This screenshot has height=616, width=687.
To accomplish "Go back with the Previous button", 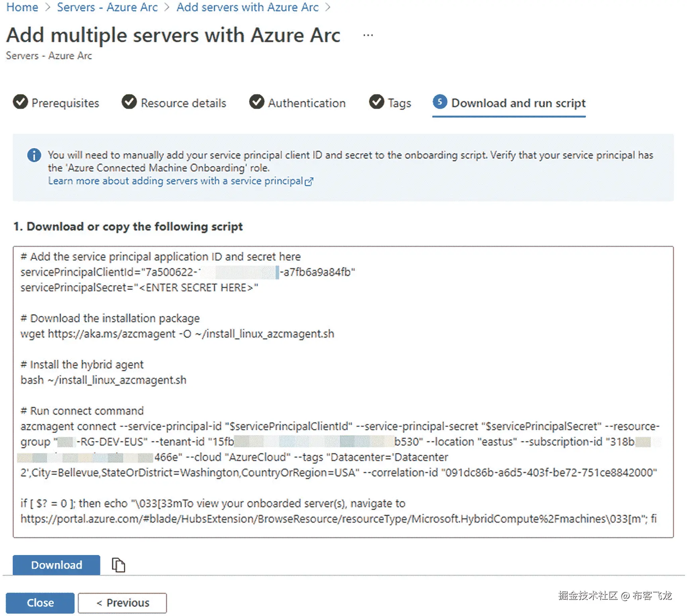I will pyautogui.click(x=122, y=603).
